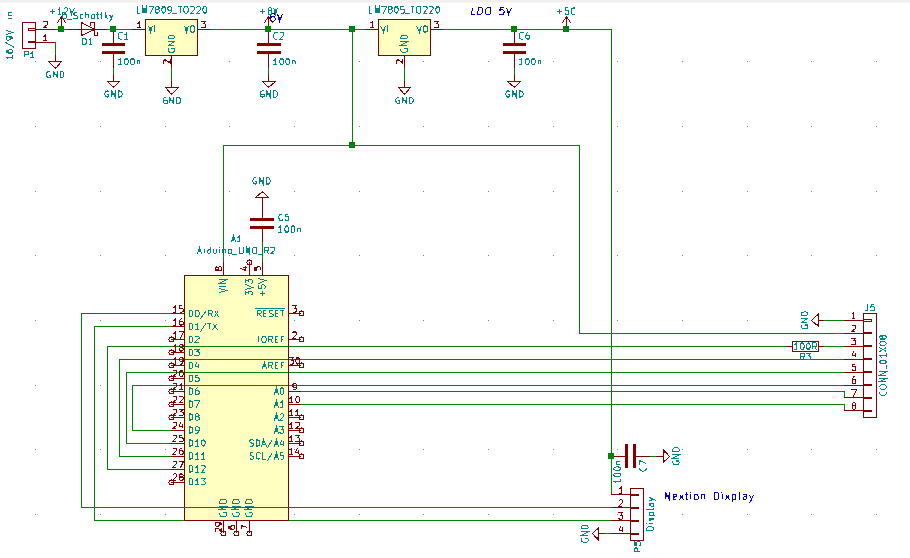Click capacitor C7 near the display connector

[x=631, y=456]
